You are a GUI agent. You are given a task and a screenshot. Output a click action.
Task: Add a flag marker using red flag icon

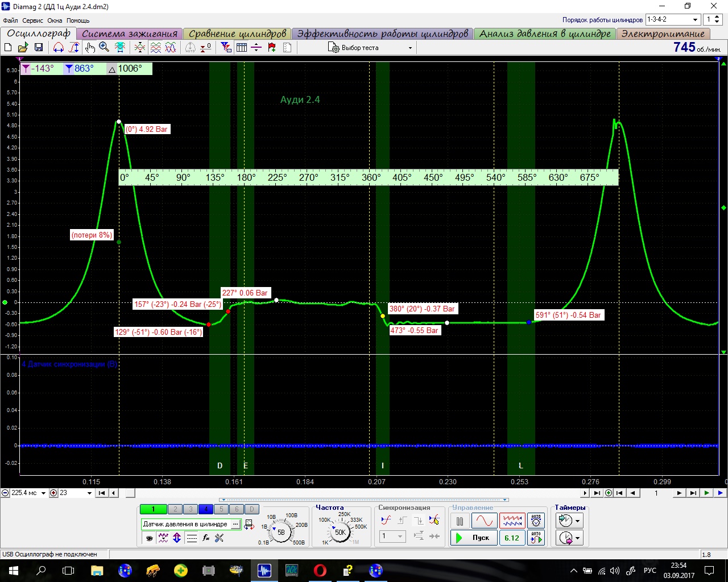272,47
